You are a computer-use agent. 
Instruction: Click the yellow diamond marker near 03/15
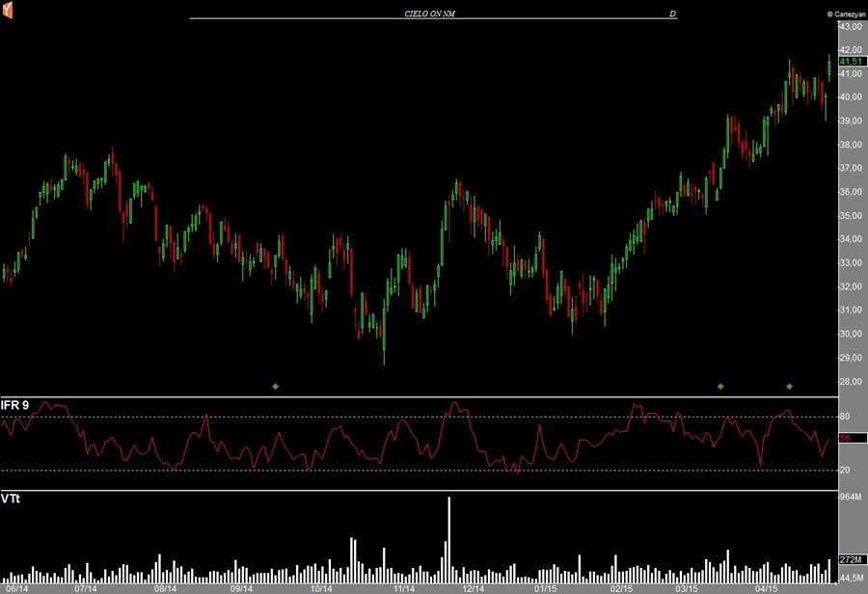(720, 387)
